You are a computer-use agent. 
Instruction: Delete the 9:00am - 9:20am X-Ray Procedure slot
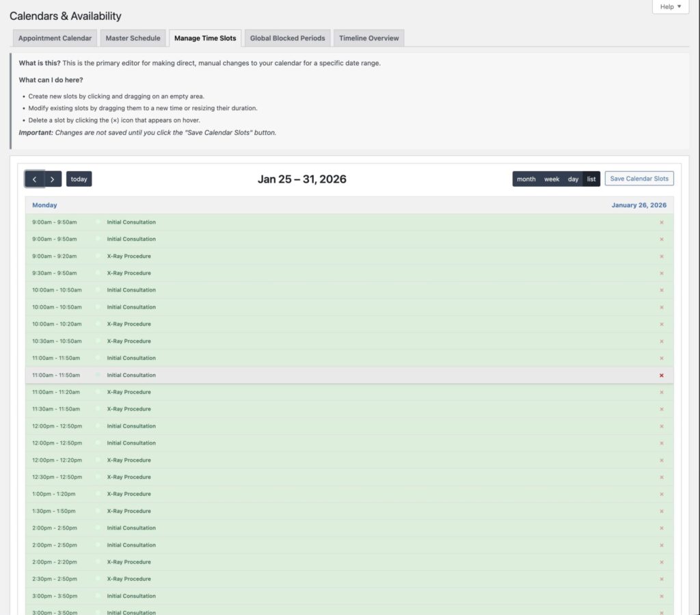click(661, 257)
